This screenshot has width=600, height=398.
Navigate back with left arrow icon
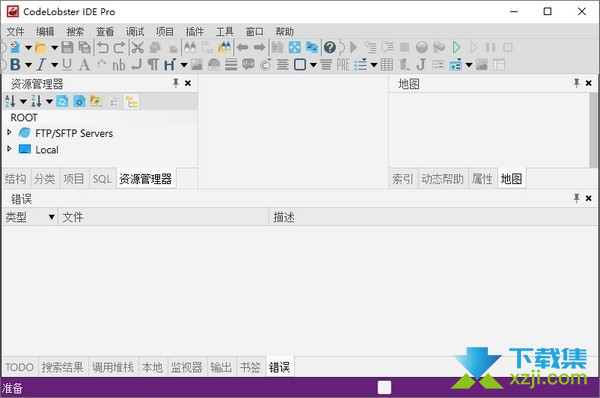point(243,47)
